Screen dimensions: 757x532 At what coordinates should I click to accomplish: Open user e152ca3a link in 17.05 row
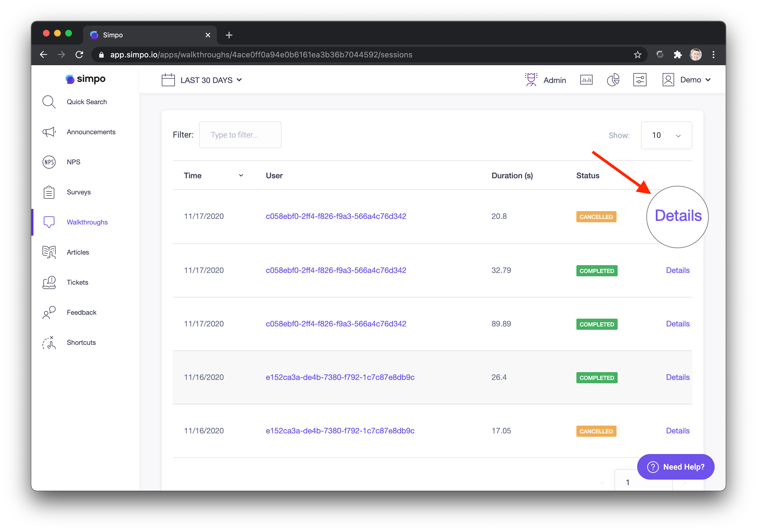point(340,431)
